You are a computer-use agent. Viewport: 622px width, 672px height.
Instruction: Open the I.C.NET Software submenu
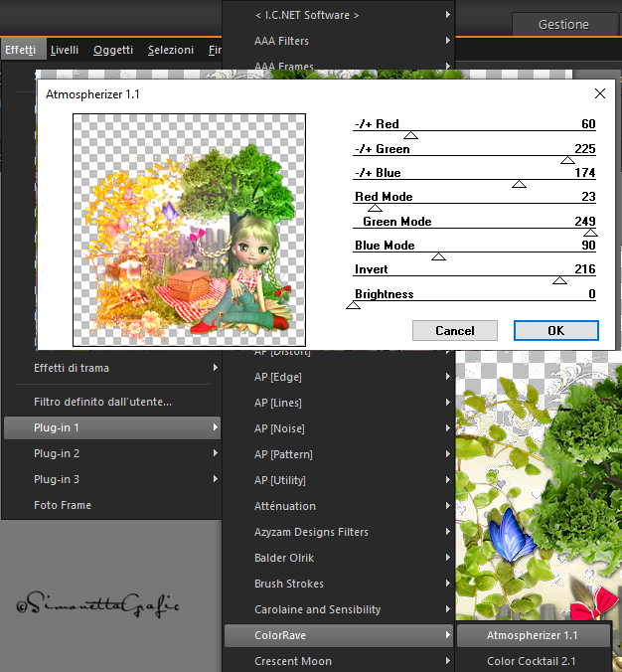[339, 15]
